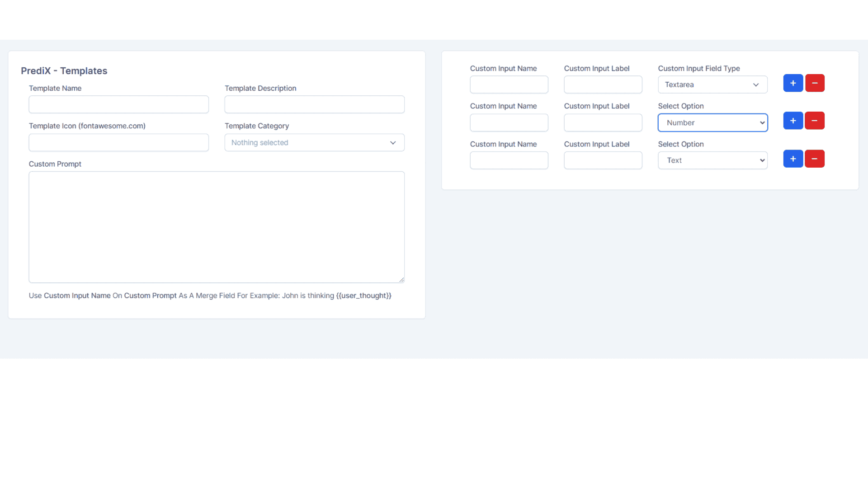Focus Custom Input Label field in the Number row

(603, 122)
